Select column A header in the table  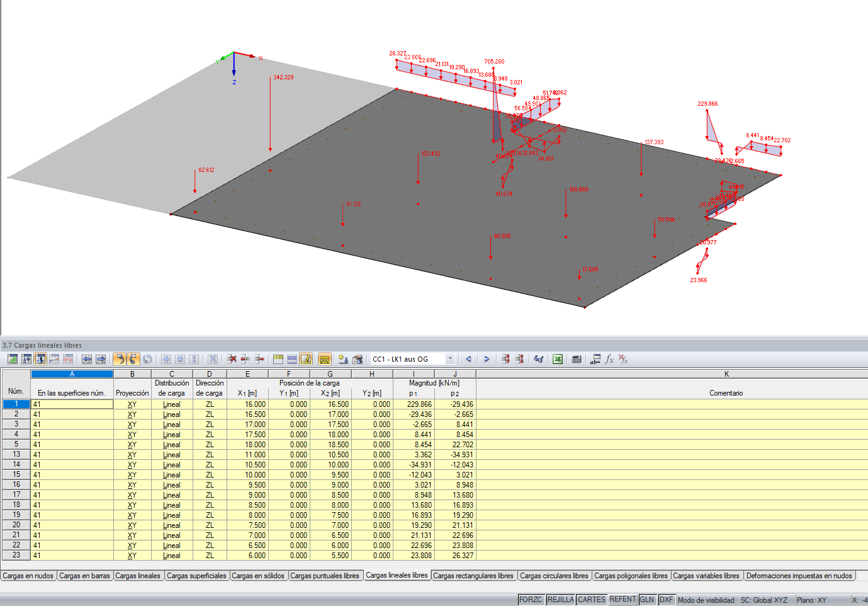(72, 374)
